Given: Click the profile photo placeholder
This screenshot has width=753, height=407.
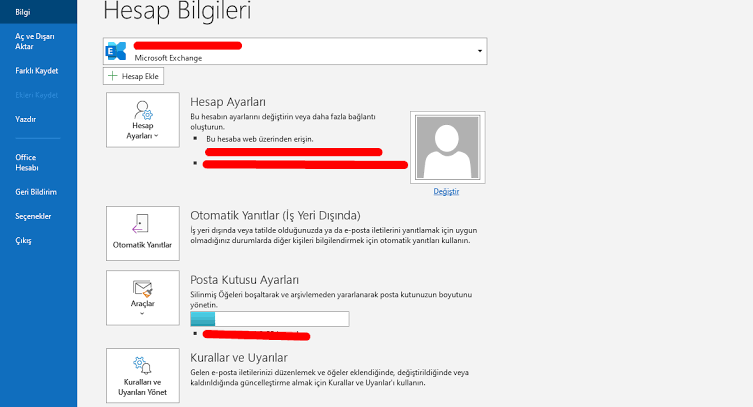Looking at the screenshot, I should pos(447,146).
